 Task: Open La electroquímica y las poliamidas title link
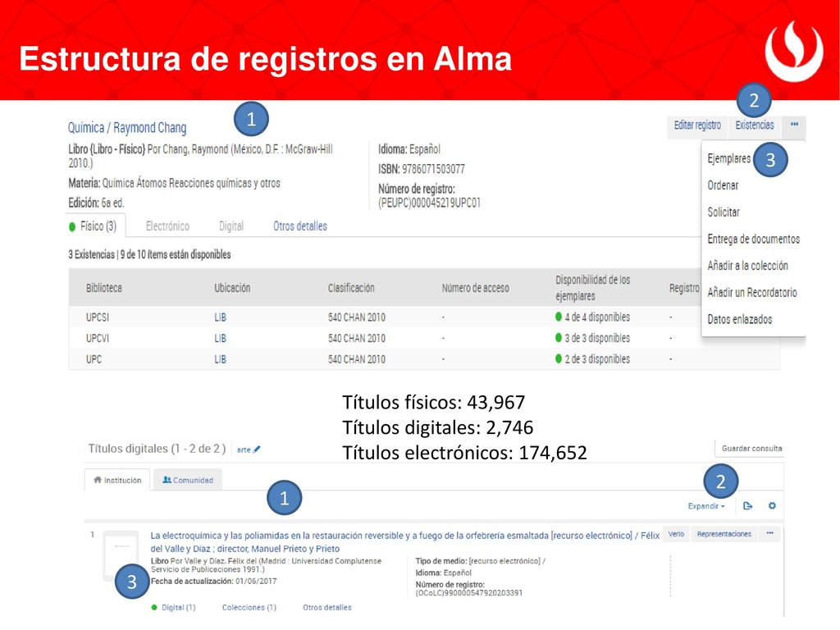[404, 541]
